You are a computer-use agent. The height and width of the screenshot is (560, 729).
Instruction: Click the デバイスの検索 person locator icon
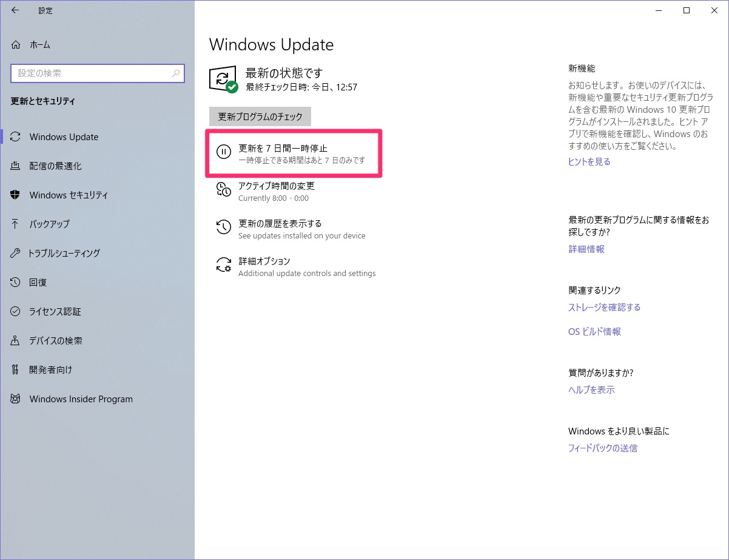tap(16, 340)
